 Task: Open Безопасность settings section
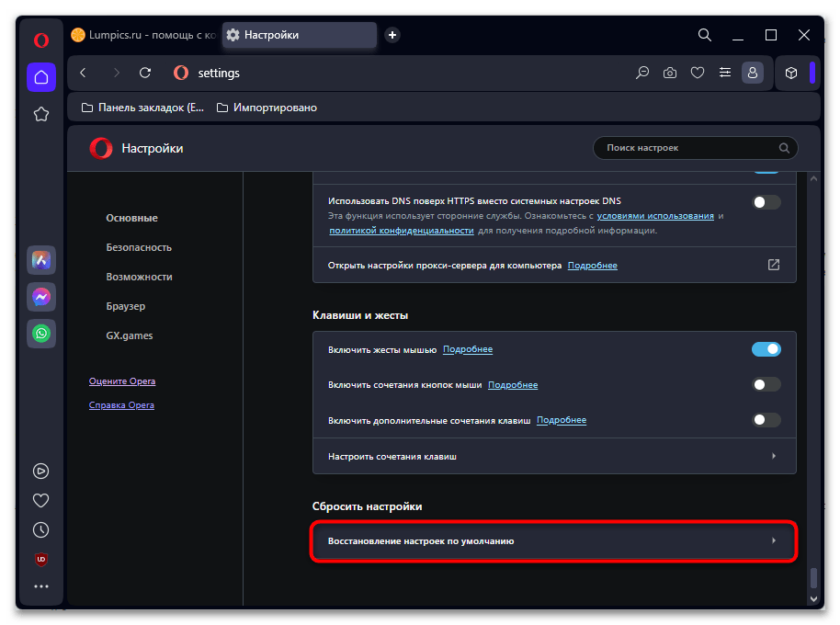[x=139, y=247]
